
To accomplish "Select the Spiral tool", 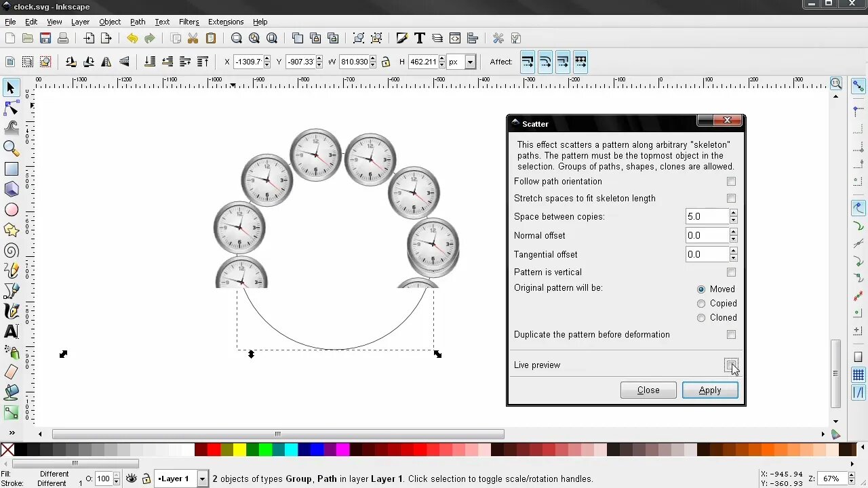I will (x=11, y=251).
